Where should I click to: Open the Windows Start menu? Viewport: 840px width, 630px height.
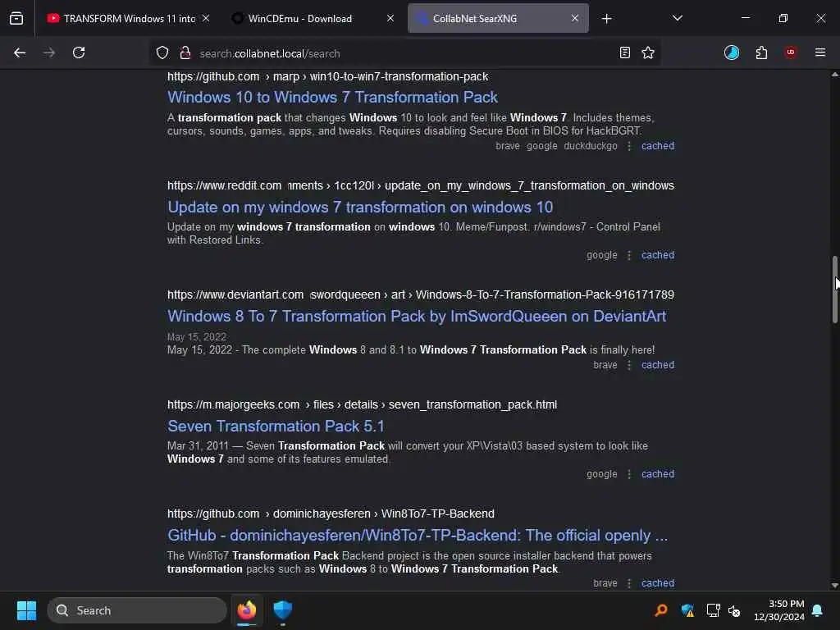26,610
